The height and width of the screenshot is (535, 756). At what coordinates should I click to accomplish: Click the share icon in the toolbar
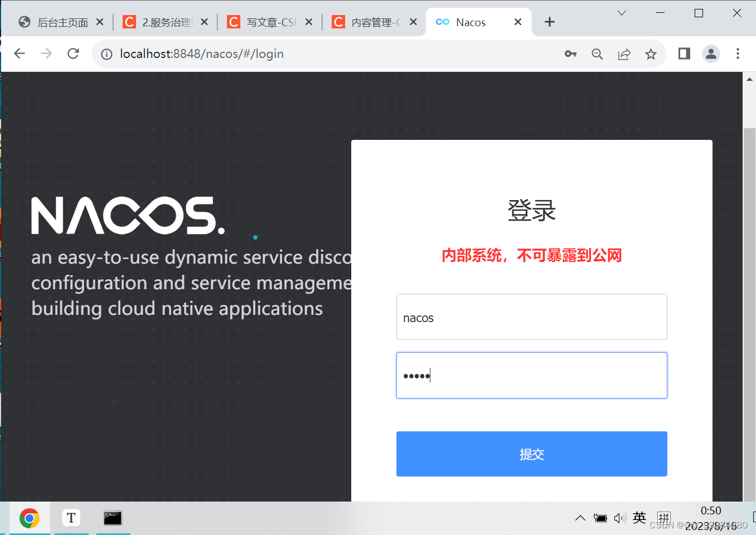pos(624,53)
